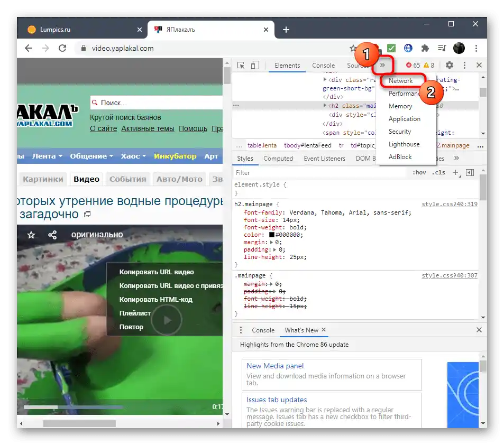Click the Активные темы link

pos(148,128)
